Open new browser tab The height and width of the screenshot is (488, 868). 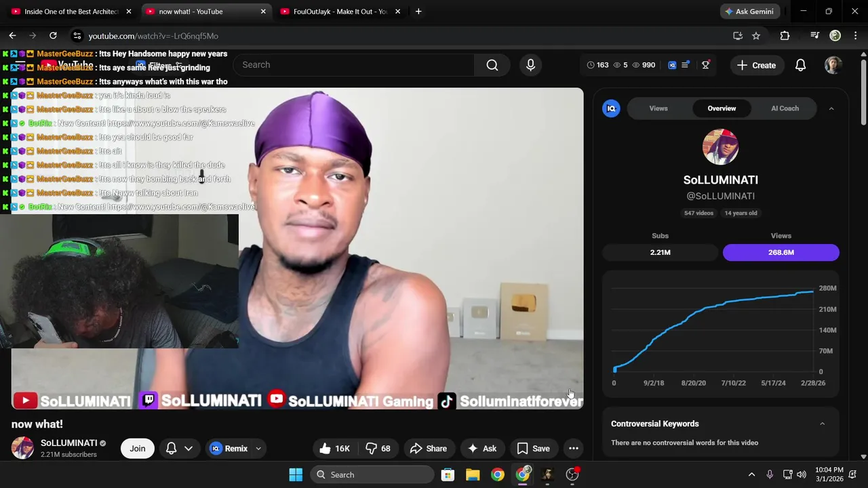[418, 12]
